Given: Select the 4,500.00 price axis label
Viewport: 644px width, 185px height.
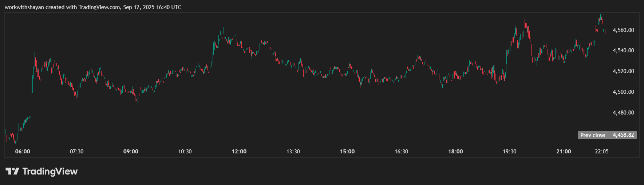Looking at the screenshot, I should point(623,92).
